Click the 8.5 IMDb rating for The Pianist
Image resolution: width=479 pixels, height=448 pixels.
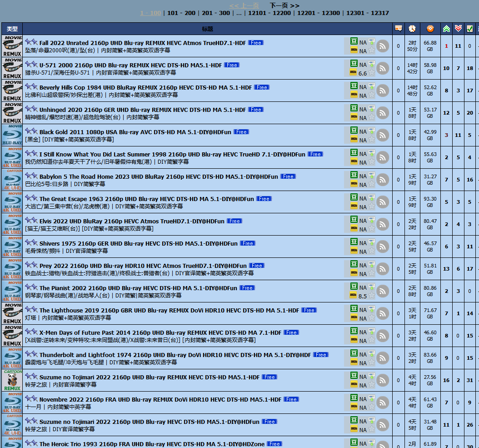click(x=363, y=297)
